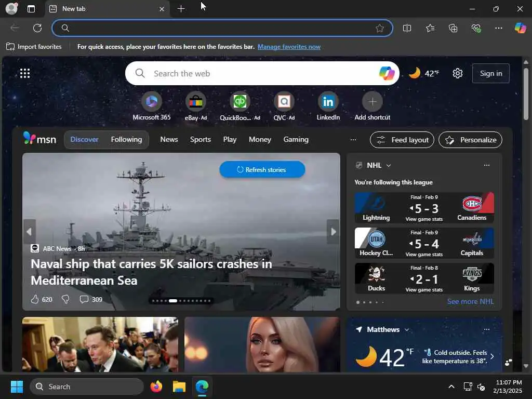
Task: Open Edge Settings and more menu
Action: pyautogui.click(x=498, y=28)
